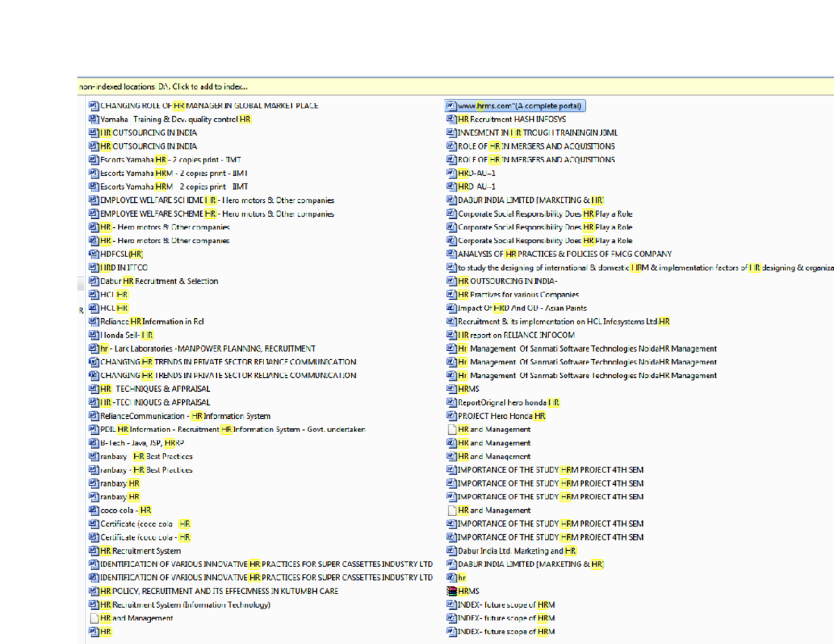
Task: Click the Word icon next to "Yamaha Training & Dev. quality control HR"
Action: tap(92, 119)
